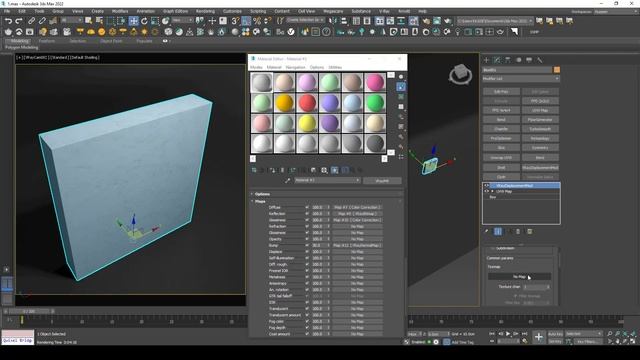Open Display tab in command panel
640x360 pixels.
pyautogui.click(x=529, y=60)
